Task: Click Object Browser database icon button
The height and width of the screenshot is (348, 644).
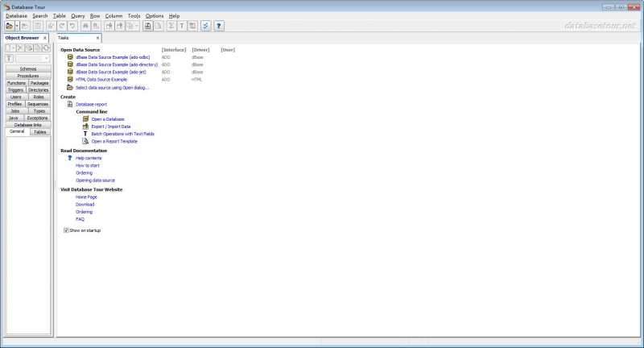Action: (x=29, y=48)
